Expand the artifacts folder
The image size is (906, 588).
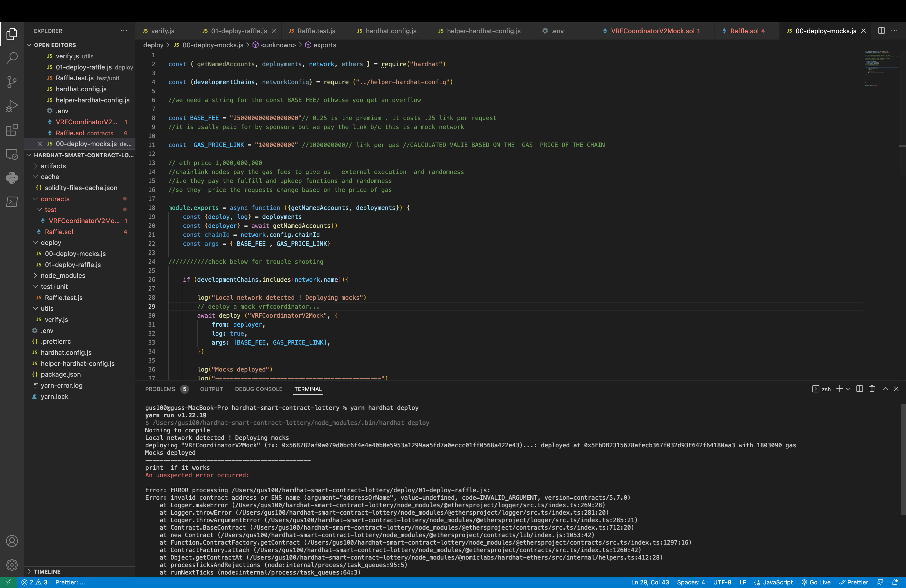click(80, 166)
